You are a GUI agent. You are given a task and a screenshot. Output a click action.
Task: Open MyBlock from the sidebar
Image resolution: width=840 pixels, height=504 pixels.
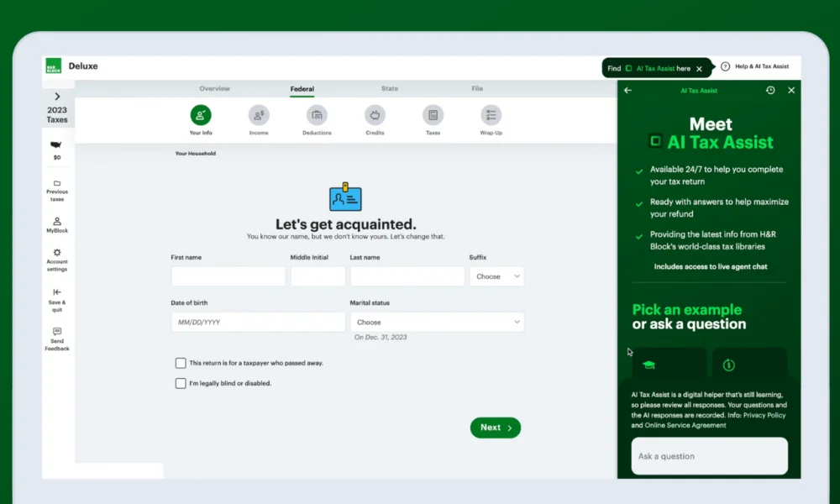[56, 223]
